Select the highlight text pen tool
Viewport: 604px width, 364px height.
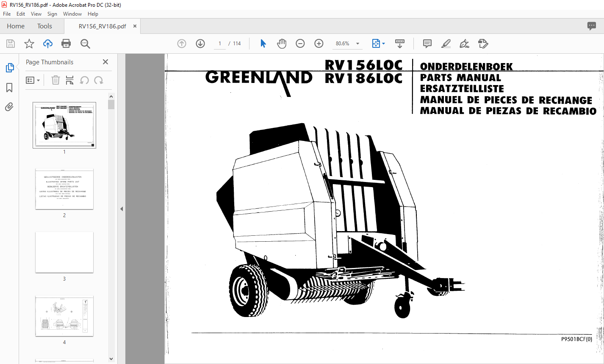(x=446, y=44)
